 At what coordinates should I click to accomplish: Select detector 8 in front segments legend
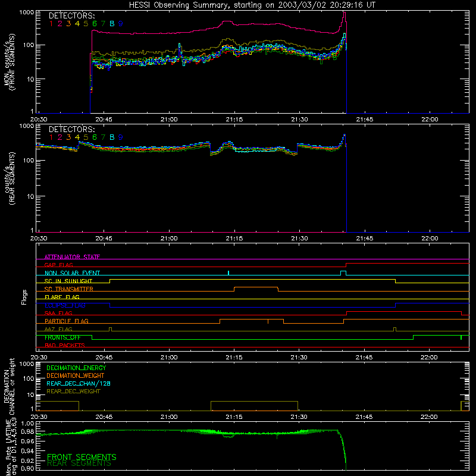[x=112, y=24]
